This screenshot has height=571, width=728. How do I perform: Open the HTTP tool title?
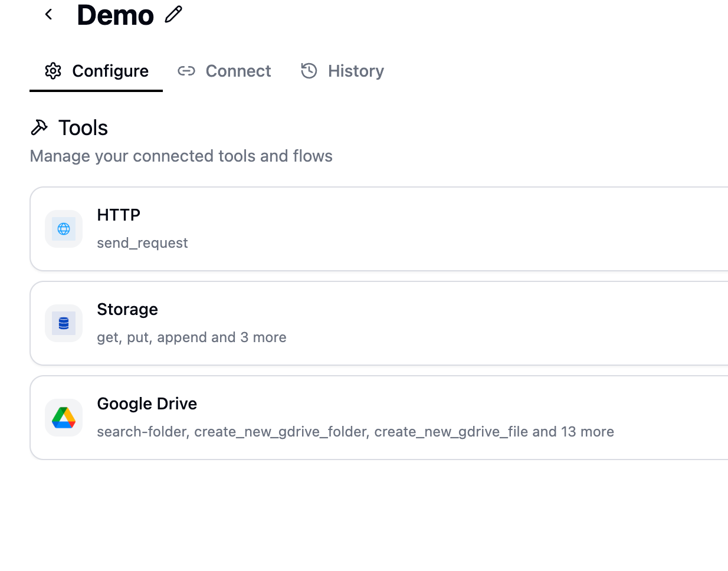point(119,215)
